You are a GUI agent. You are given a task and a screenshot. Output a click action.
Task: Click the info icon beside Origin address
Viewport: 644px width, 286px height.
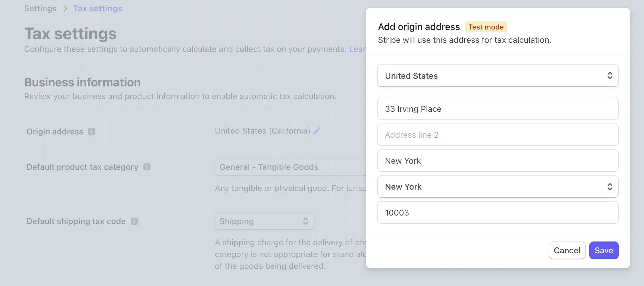click(x=92, y=132)
